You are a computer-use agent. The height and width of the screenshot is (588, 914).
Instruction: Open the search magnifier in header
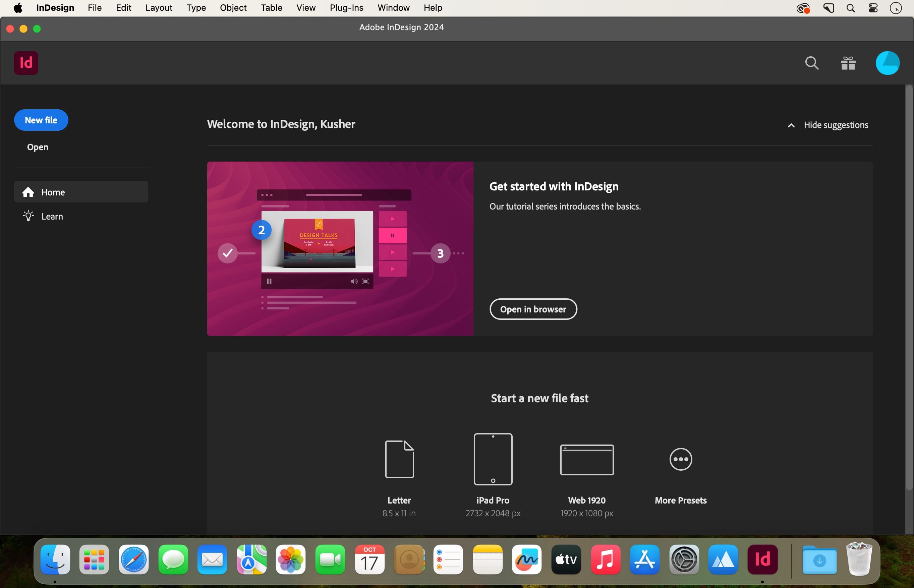click(812, 63)
